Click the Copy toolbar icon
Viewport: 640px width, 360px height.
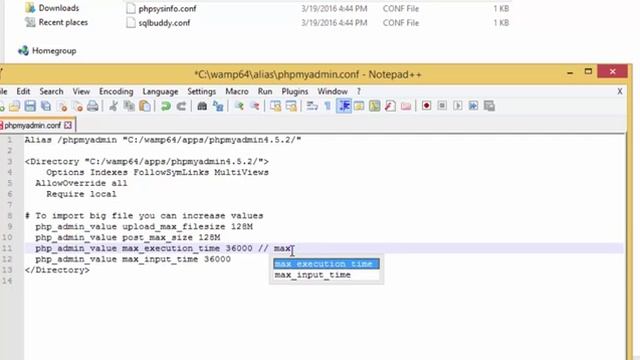point(129,107)
